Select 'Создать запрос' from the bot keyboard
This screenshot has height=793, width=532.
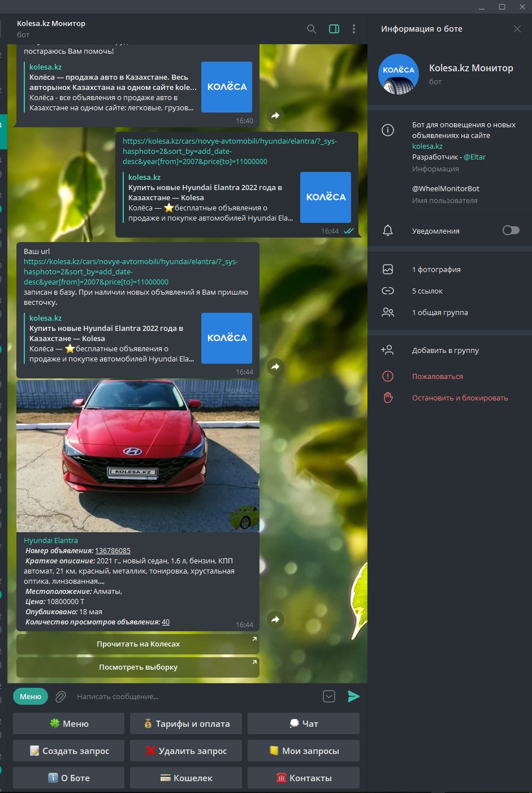click(x=69, y=751)
